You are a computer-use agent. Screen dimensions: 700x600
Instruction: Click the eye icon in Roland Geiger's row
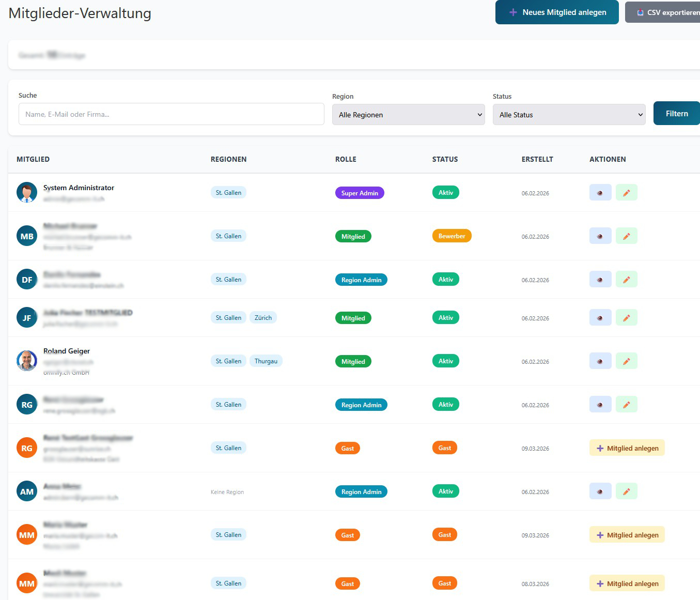point(600,361)
